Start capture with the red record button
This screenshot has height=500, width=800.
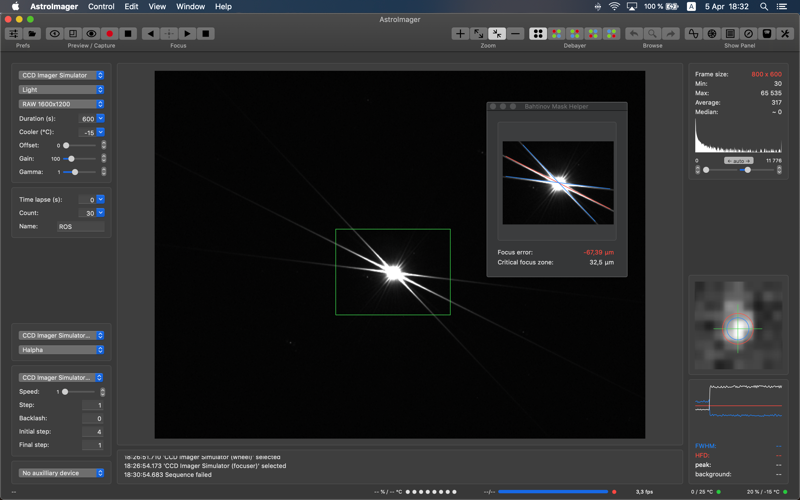click(109, 34)
